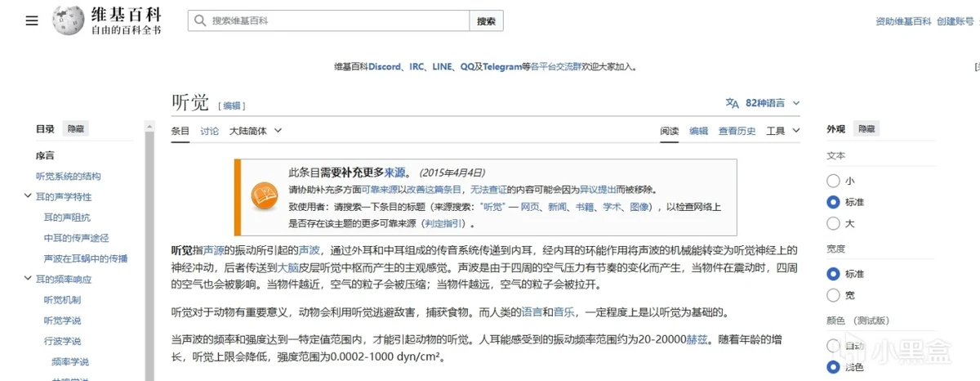Open the 工具 tools dropdown
The image size is (980, 381).
point(781,131)
